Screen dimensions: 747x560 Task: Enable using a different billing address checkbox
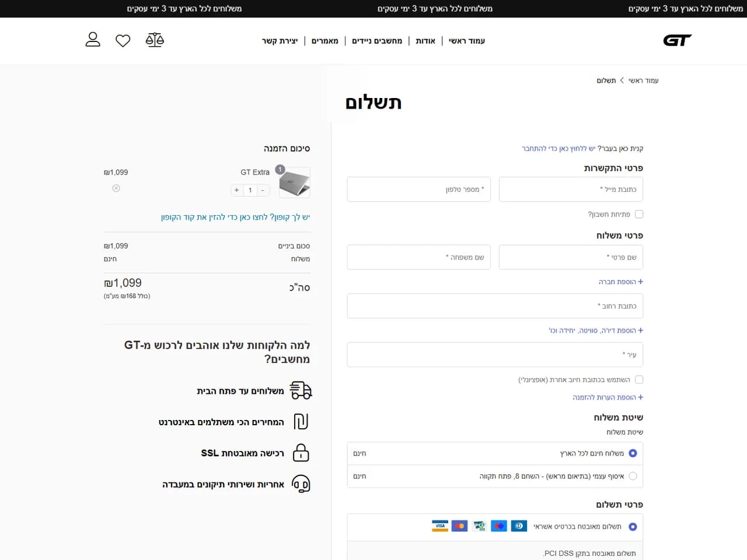coord(639,380)
